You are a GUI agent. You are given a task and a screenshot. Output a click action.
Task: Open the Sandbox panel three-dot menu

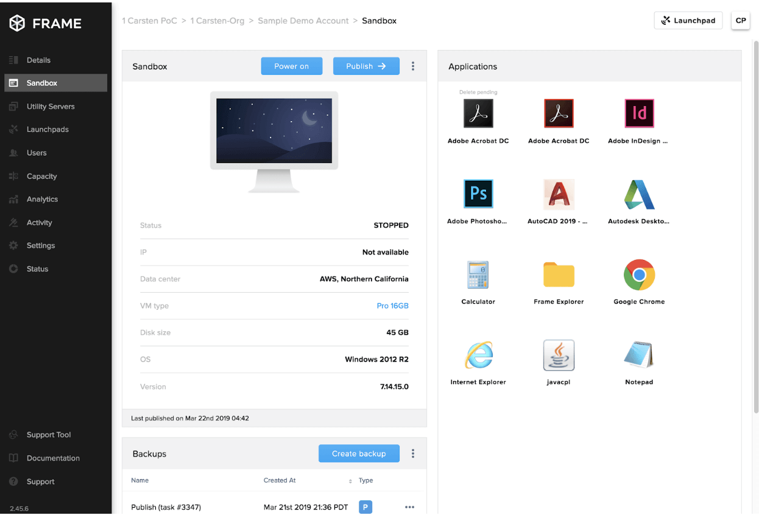tap(413, 66)
